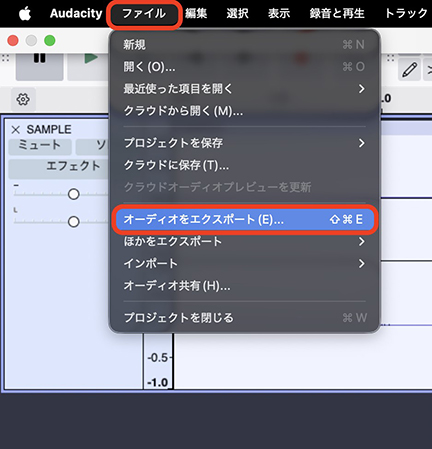Expand プロジェクトを保存 submenu
Image resolution: width=432 pixels, height=449 pixels.
[x=245, y=143]
